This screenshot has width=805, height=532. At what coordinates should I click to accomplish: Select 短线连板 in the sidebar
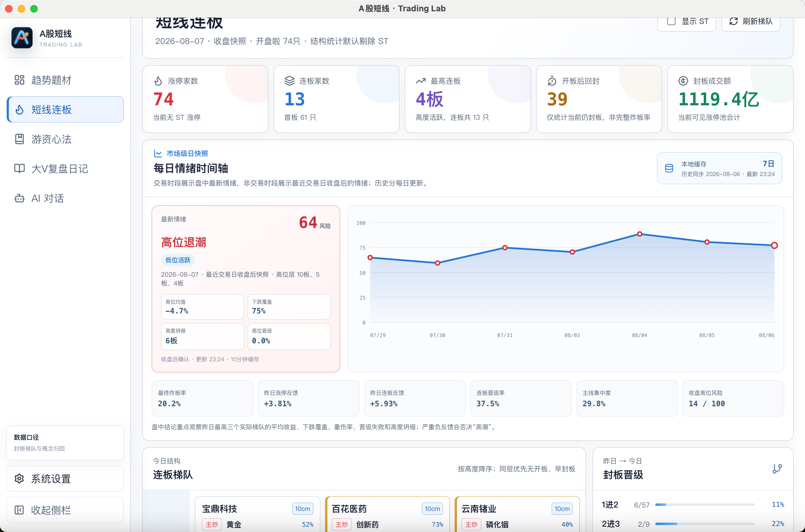(x=65, y=110)
